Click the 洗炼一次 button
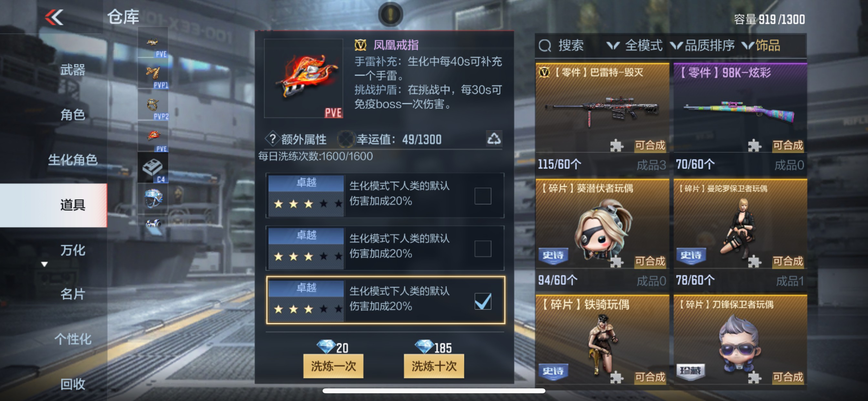 333,365
